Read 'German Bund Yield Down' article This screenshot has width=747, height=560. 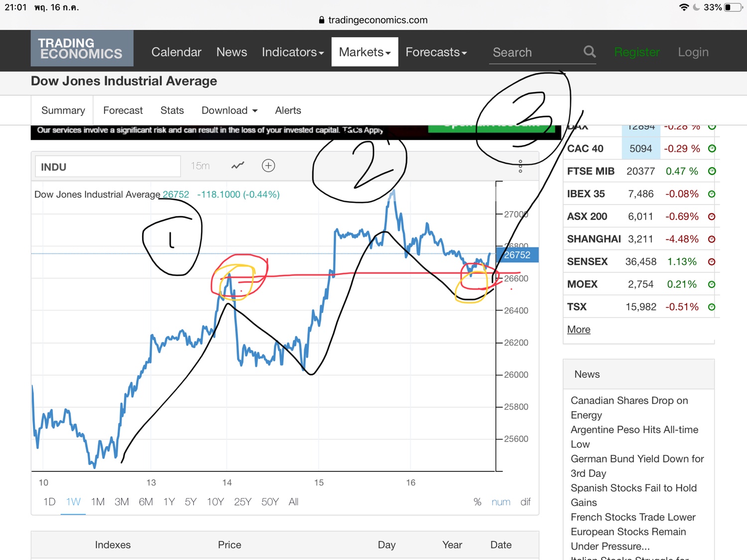coord(637,466)
